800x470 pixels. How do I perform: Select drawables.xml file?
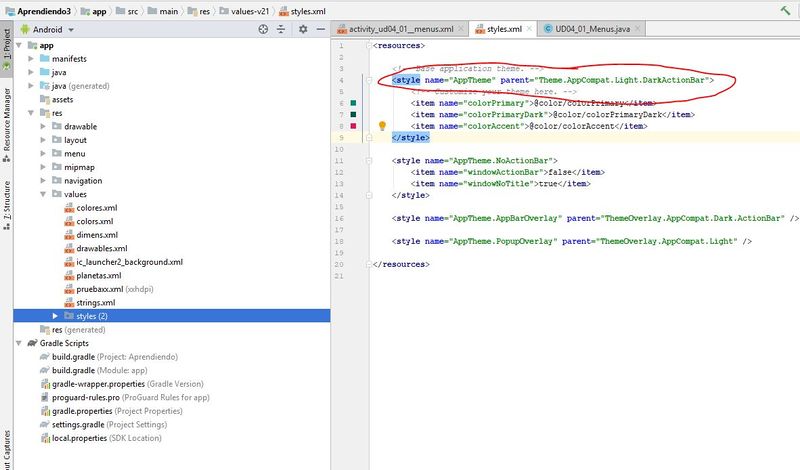coord(96,249)
